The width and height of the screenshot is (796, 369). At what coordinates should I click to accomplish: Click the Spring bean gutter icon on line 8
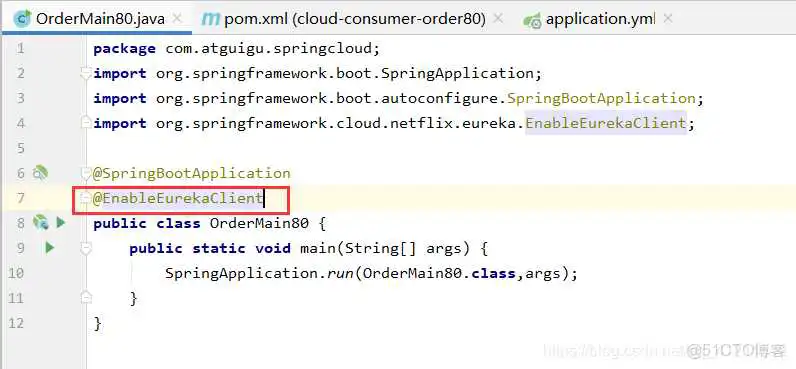click(x=41, y=222)
